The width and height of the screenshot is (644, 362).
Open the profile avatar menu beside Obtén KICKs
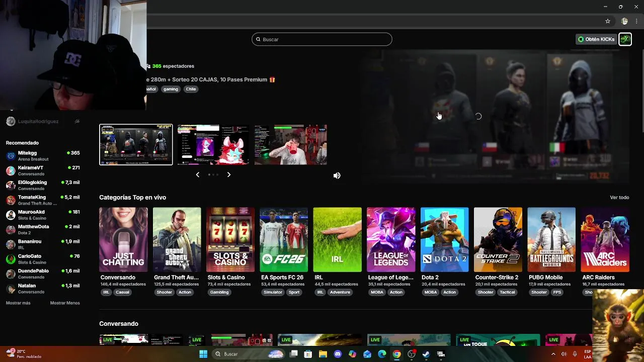[x=625, y=39]
